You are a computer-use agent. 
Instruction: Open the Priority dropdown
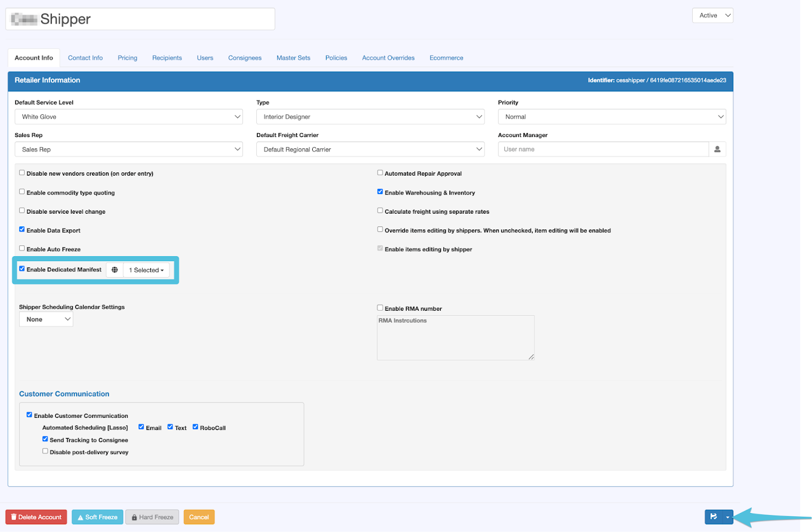click(612, 117)
